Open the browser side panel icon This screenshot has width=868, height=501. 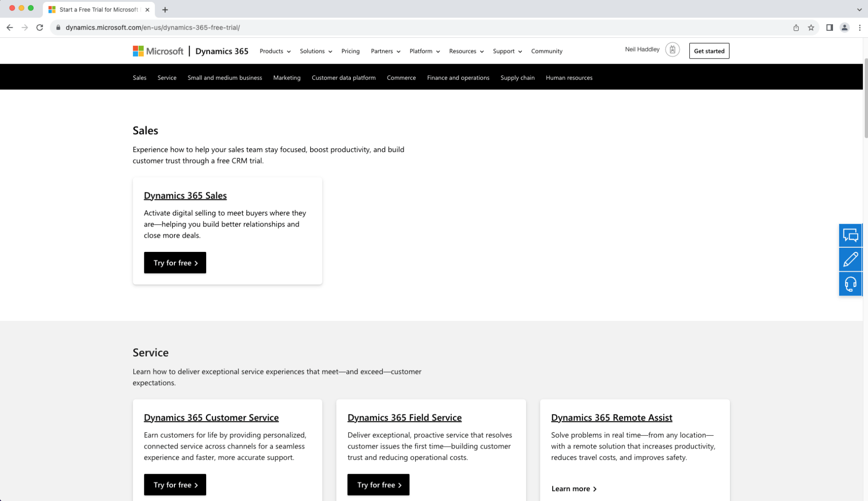[829, 27]
